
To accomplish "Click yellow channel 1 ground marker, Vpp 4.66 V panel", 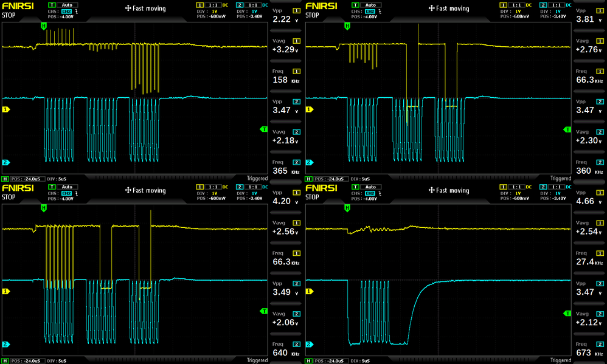I will 310,291.
